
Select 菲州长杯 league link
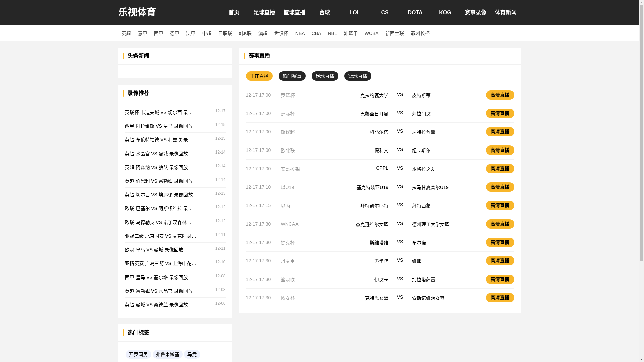(420, 33)
